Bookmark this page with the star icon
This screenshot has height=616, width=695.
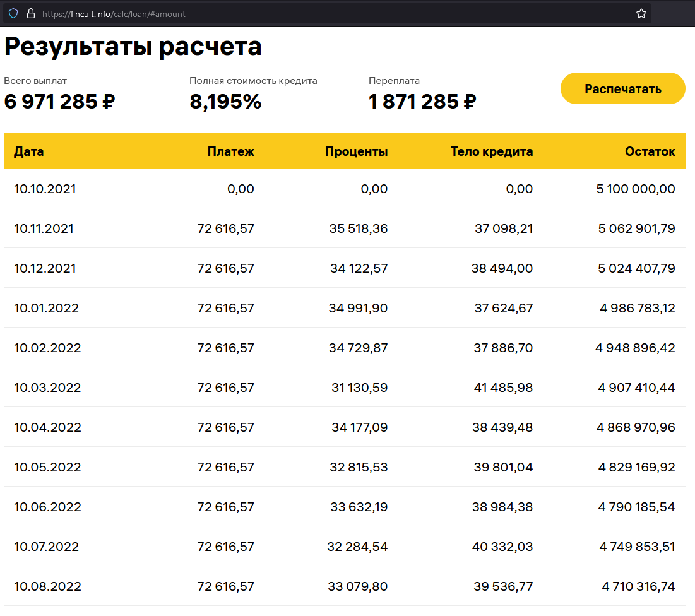641,14
